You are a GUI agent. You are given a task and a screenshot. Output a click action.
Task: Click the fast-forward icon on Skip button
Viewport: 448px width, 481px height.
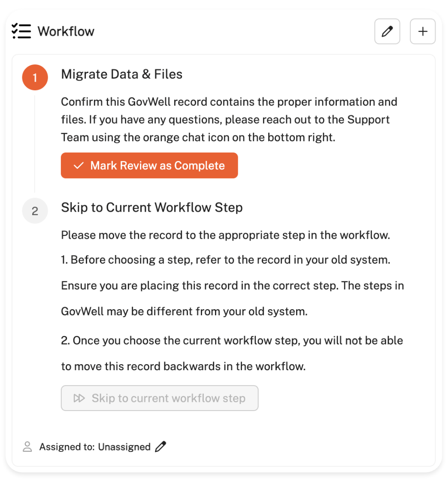tap(79, 398)
